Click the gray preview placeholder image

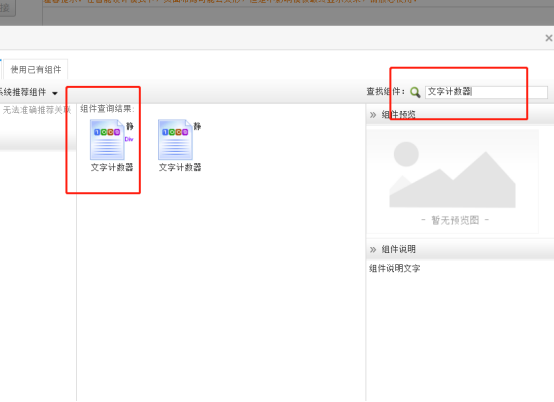tap(452, 181)
